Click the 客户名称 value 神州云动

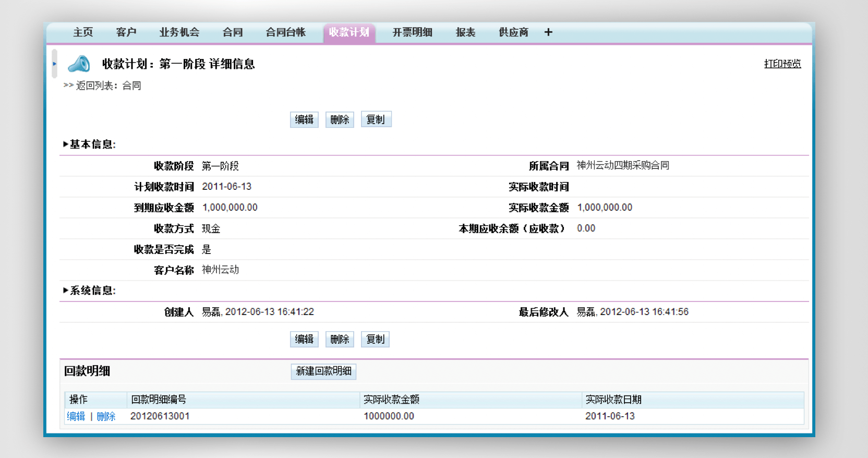pos(220,270)
